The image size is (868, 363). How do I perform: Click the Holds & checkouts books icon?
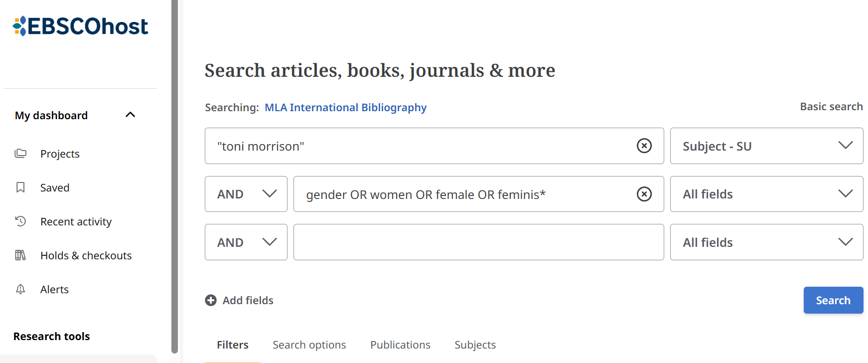(x=20, y=255)
